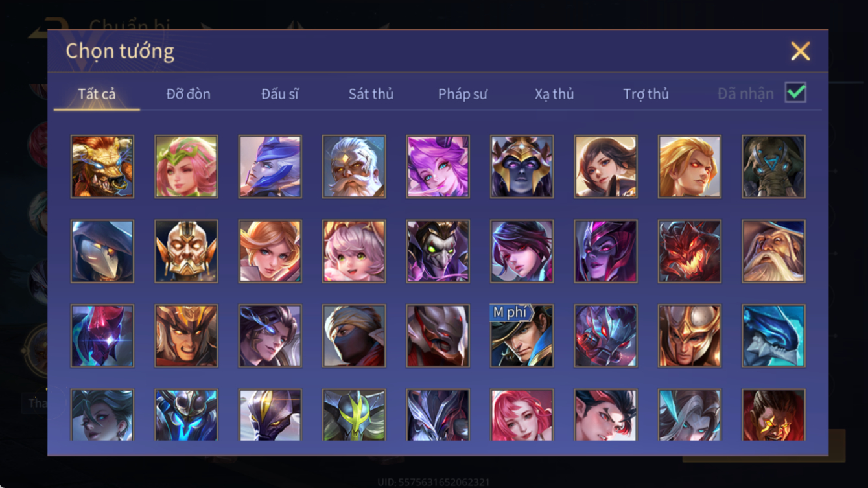
Task: Close the 'Chọn tướng' dialog
Action: point(801,51)
